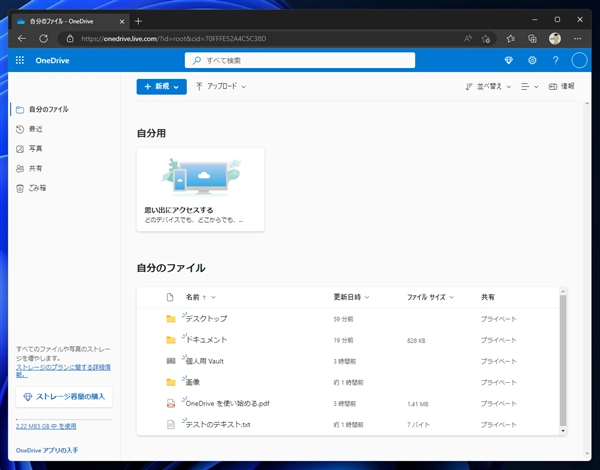The height and width of the screenshot is (470, 600).
Task: Click the read aloud icon in address bar
Action: point(468,39)
